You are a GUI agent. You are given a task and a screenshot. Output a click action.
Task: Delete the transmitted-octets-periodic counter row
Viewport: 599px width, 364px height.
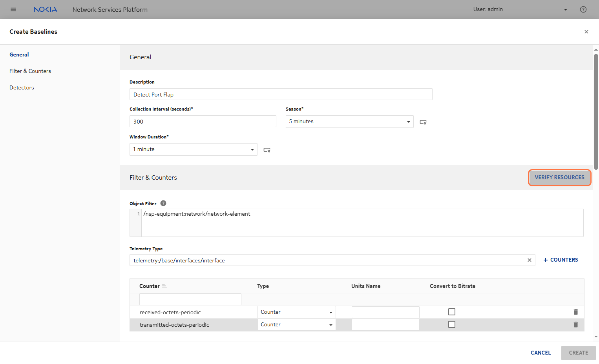[x=575, y=324]
